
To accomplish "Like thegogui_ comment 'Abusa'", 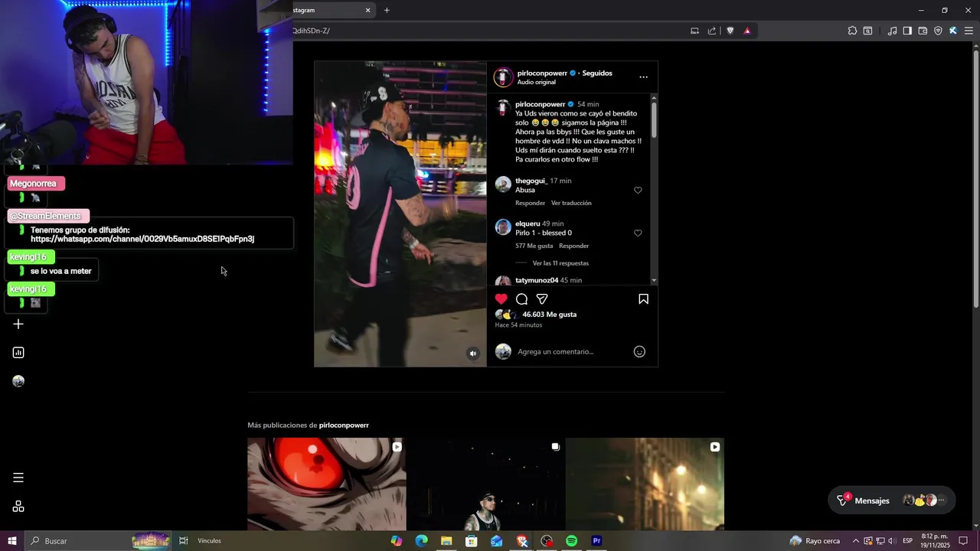I will [638, 191].
